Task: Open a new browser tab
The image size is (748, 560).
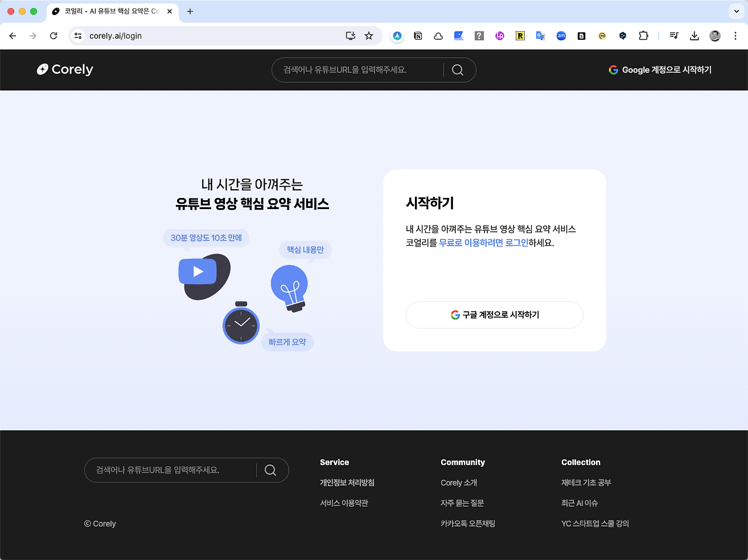Action: (189, 11)
